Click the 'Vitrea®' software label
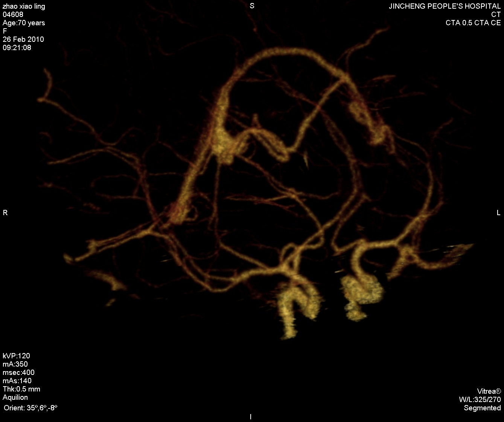504x422 pixels. click(489, 391)
